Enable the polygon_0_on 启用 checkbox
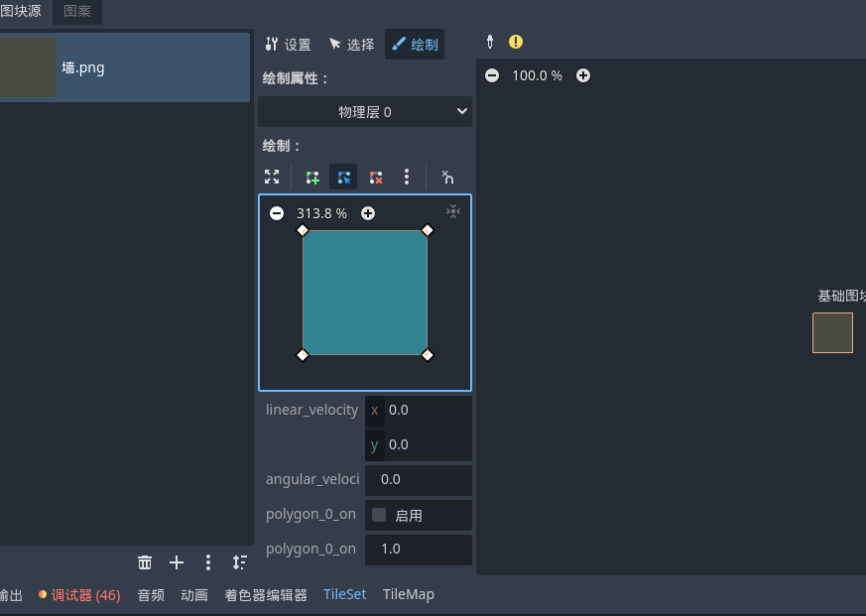This screenshot has height=616, width=866. 379,515
